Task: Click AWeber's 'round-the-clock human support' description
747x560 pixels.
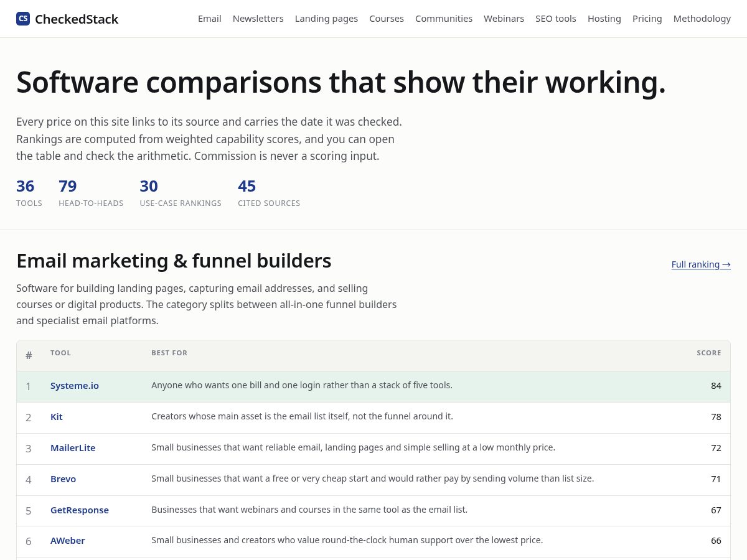Action: point(347,540)
